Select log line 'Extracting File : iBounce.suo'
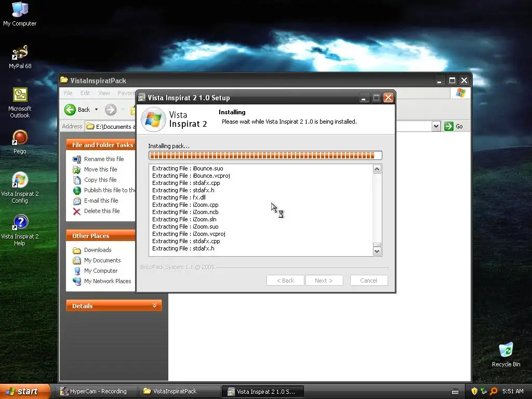This screenshot has height=399, width=532. coord(188,168)
